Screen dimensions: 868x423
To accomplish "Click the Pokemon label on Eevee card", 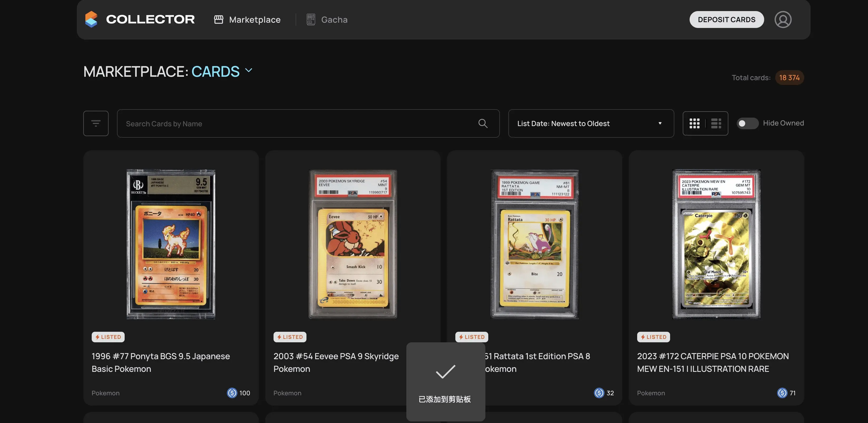I will click(x=287, y=393).
